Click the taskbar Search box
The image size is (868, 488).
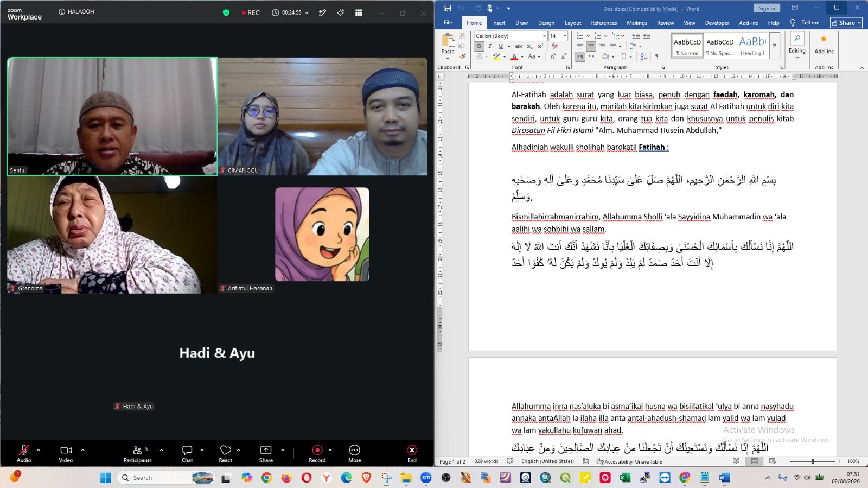[x=166, y=478]
